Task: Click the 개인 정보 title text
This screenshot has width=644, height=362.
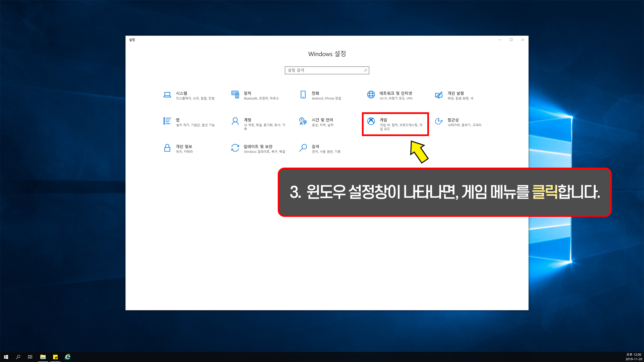Action: click(184, 146)
